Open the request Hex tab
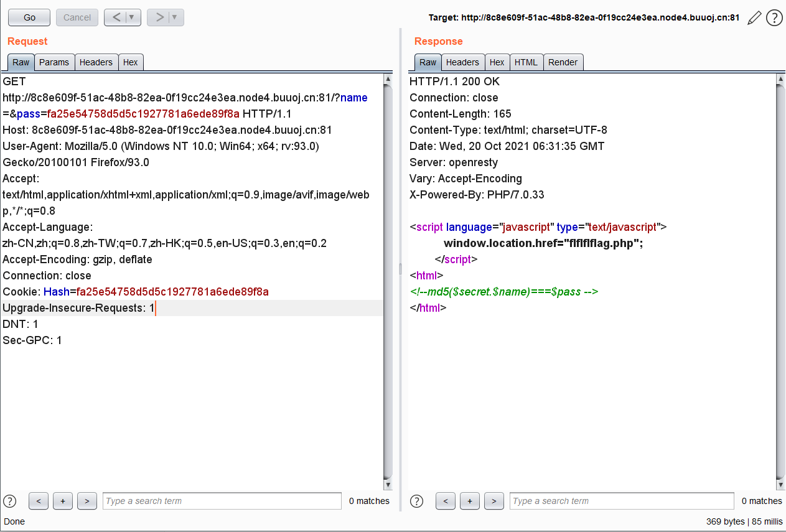 [131, 62]
